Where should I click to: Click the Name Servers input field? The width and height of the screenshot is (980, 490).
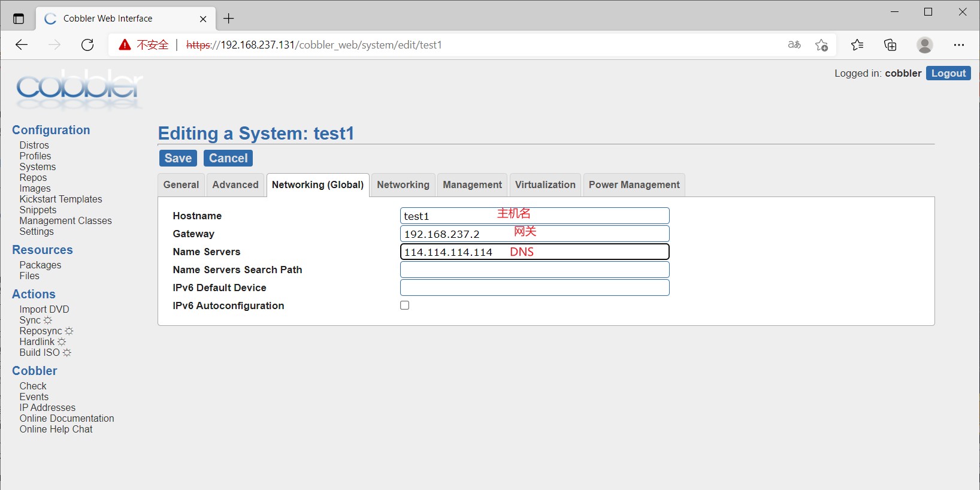[534, 252]
